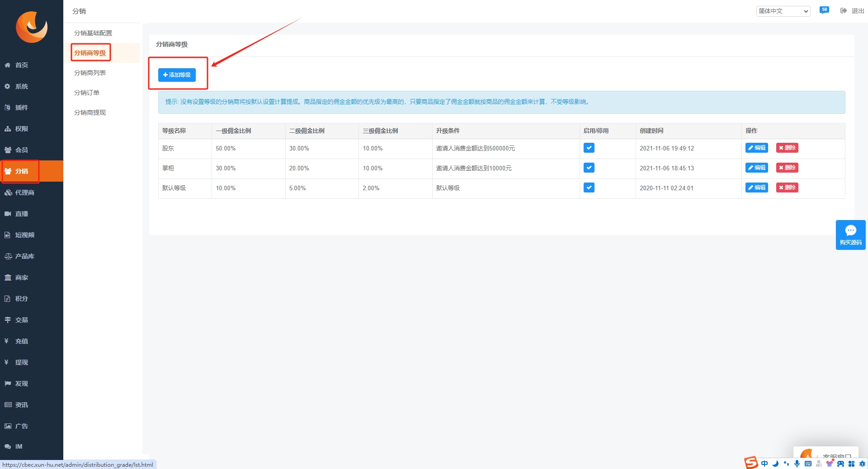Select 分销商等级 submenu
The height and width of the screenshot is (469, 868).
click(90, 53)
